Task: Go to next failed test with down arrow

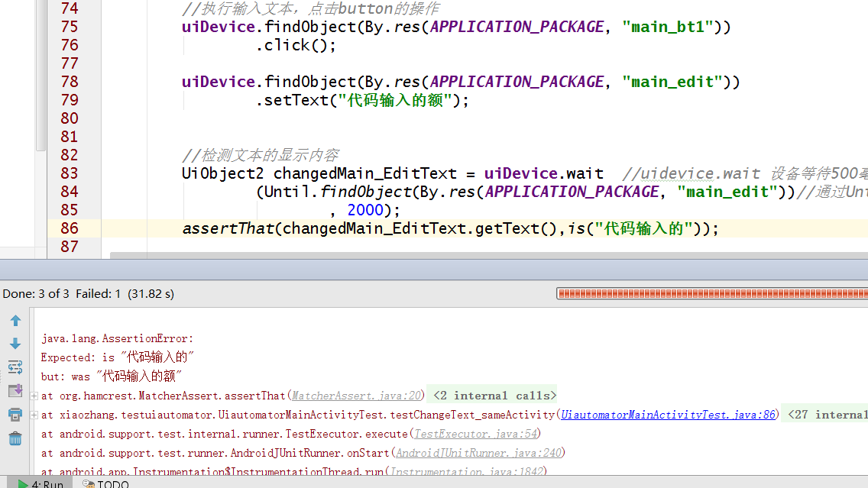Action: click(x=15, y=344)
